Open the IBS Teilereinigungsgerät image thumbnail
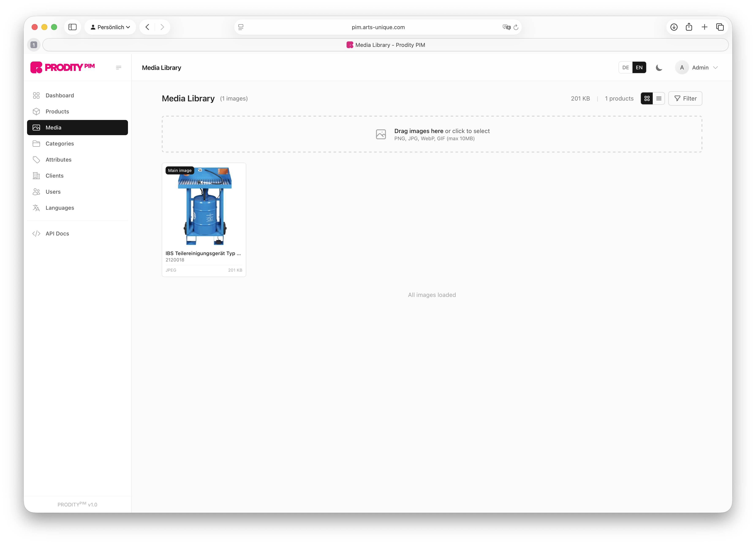The width and height of the screenshot is (756, 544). tap(204, 206)
